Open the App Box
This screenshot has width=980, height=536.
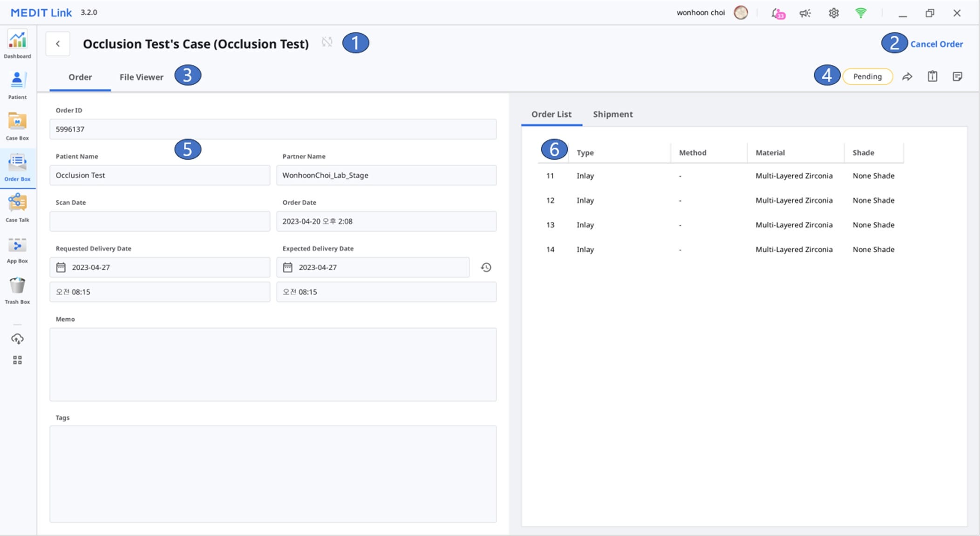[x=17, y=250]
